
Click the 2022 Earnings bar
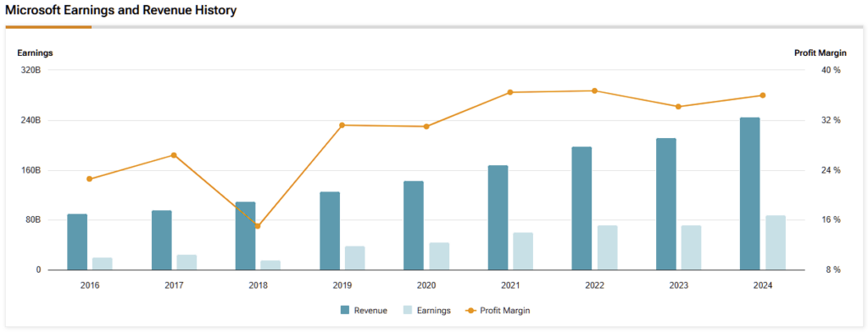[x=607, y=247]
